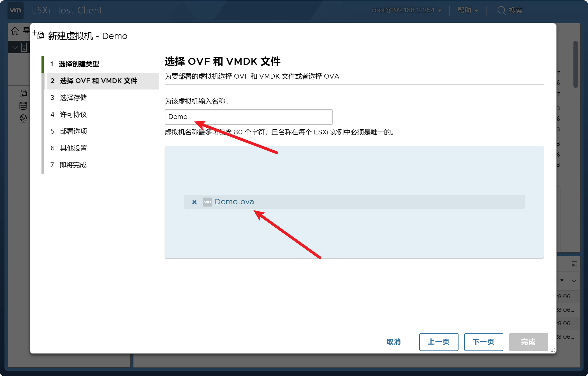Click 上一页 previous page button

pyautogui.click(x=439, y=342)
